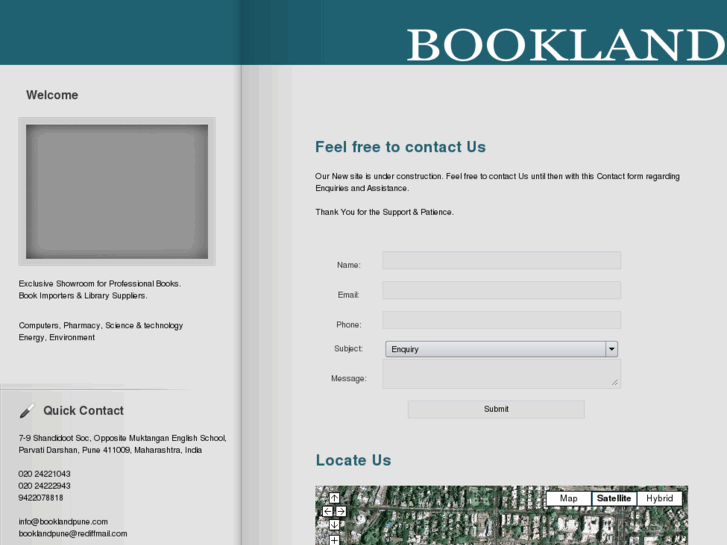
Task: Click the 'Thank You for the Support & Patience.' line
Action: 384,212
